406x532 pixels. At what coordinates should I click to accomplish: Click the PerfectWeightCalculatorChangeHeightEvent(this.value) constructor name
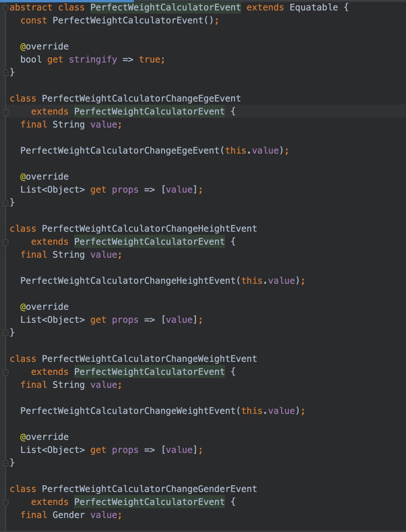click(128, 281)
